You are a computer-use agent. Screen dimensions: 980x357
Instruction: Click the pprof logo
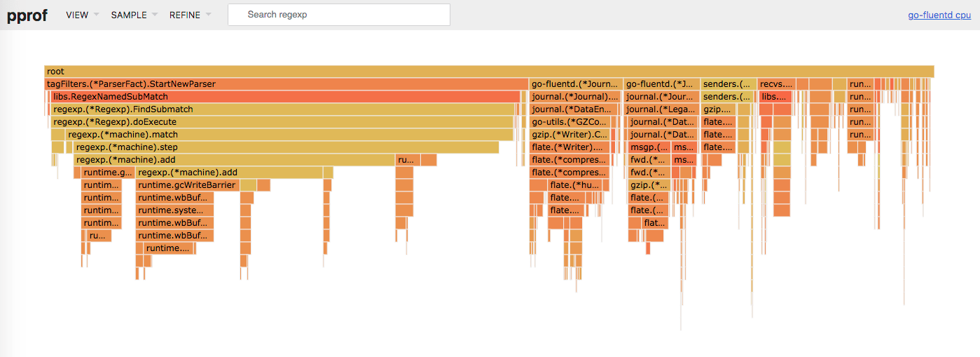27,15
